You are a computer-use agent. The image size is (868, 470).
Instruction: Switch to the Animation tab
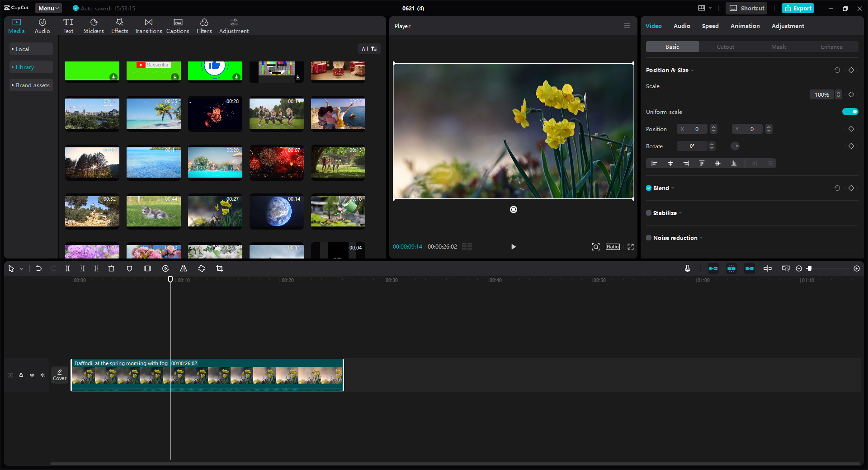coord(745,26)
